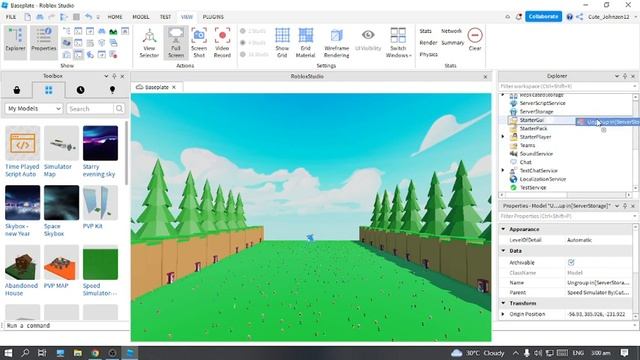Open File Explorer from taskbar
640x360 pixels.
coord(78,353)
